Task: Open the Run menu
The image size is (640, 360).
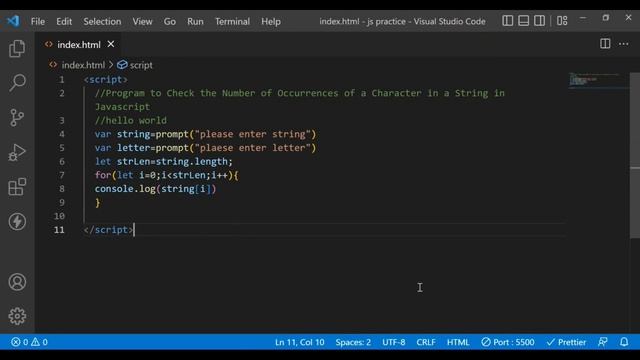Action: click(195, 21)
